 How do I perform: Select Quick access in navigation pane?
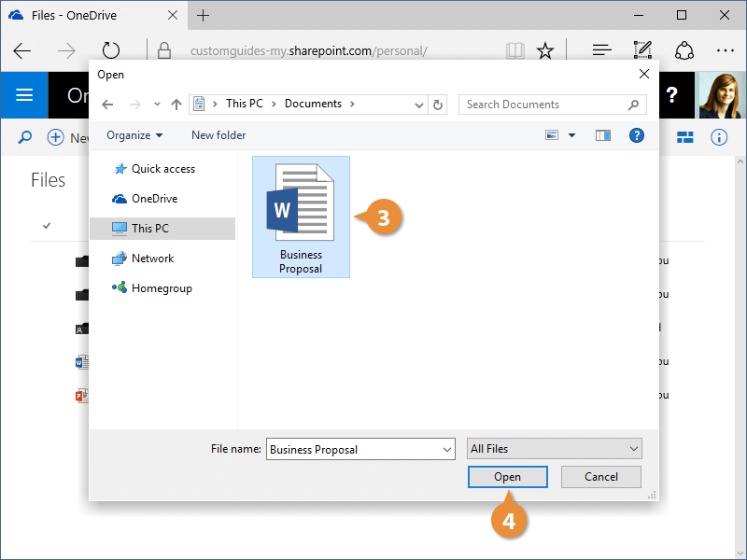[x=162, y=169]
